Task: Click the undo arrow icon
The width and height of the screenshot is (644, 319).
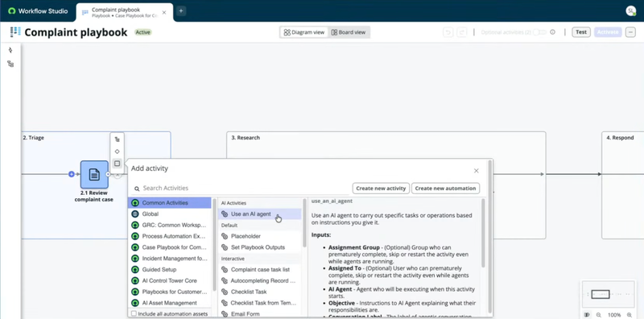Action: tap(448, 32)
